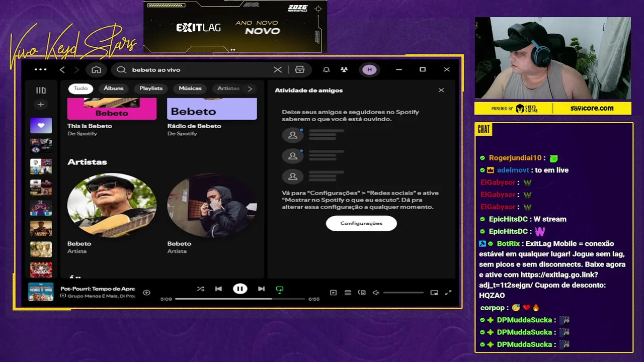Open the top playlist tile in library sidebar
The width and height of the screenshot is (644, 362).
pyautogui.click(x=41, y=146)
